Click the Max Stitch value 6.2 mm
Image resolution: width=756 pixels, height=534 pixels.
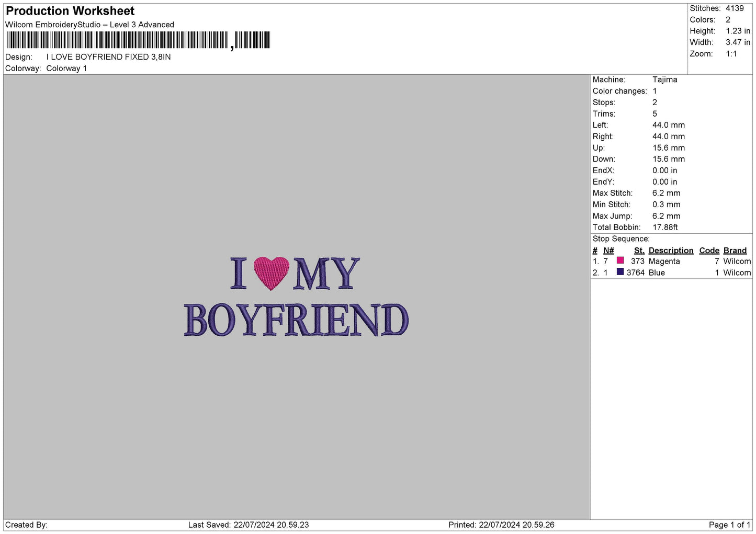click(x=667, y=193)
